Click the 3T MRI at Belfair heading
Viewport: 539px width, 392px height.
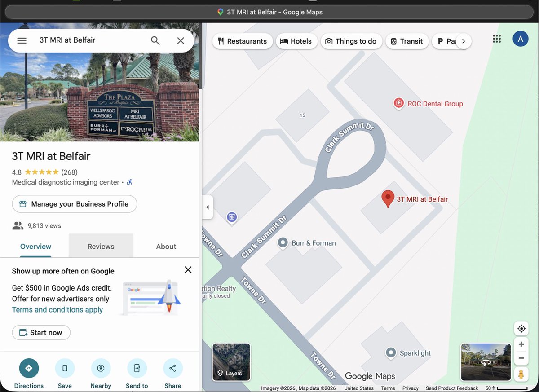pyautogui.click(x=51, y=156)
